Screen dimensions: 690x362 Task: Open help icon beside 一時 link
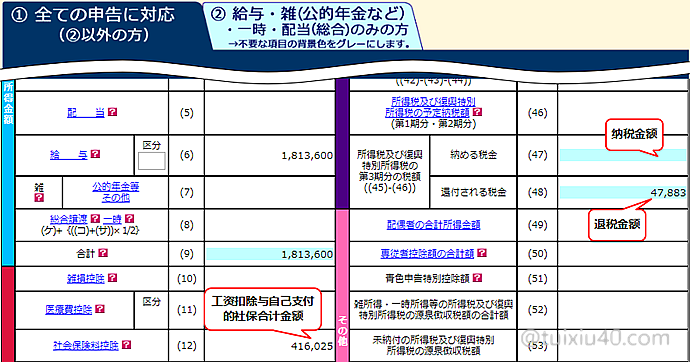(129, 219)
